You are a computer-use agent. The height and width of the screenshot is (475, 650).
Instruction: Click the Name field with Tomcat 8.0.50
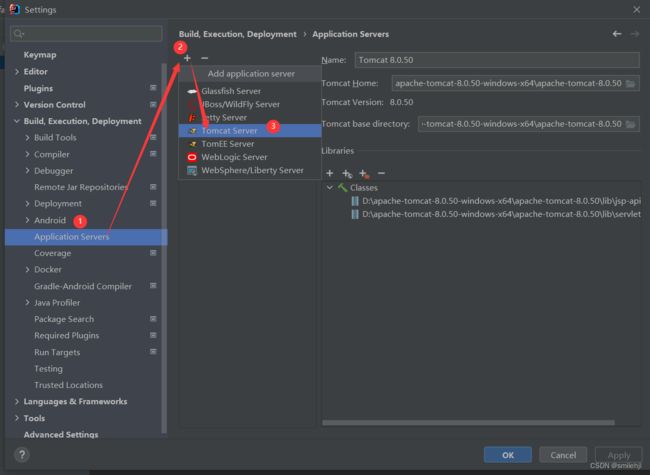point(497,60)
